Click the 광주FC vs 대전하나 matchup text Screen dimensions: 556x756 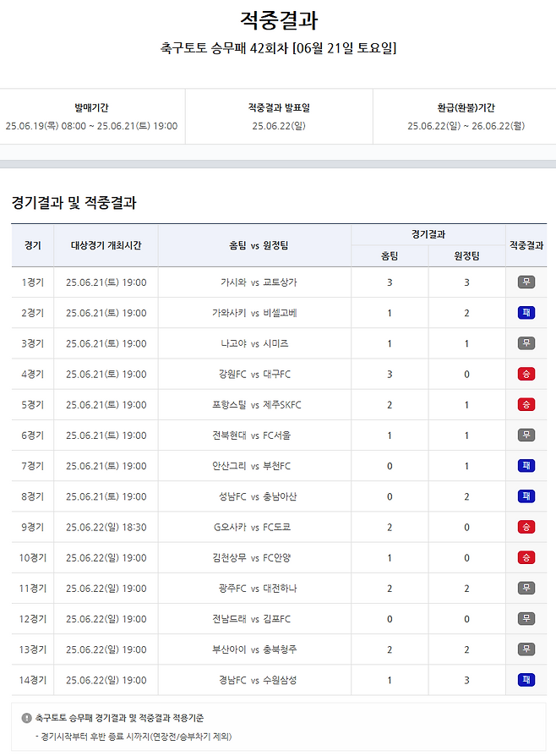(257, 588)
